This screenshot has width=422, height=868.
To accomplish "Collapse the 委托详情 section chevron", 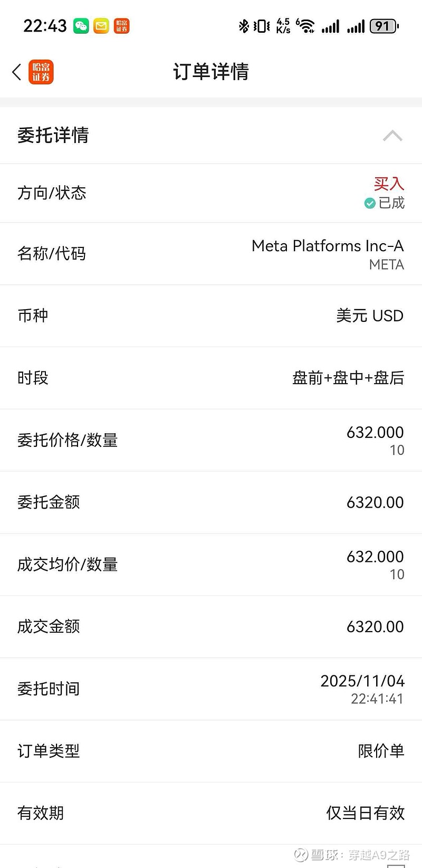I will click(392, 136).
